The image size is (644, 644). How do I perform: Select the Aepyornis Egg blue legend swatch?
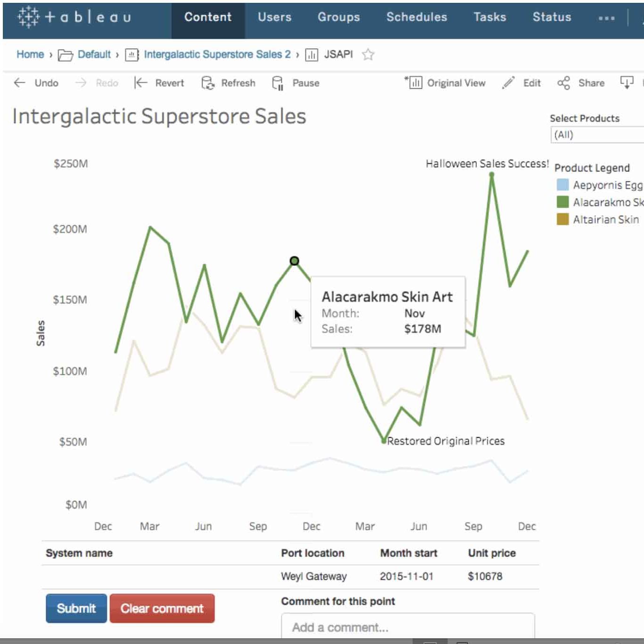[x=562, y=185]
